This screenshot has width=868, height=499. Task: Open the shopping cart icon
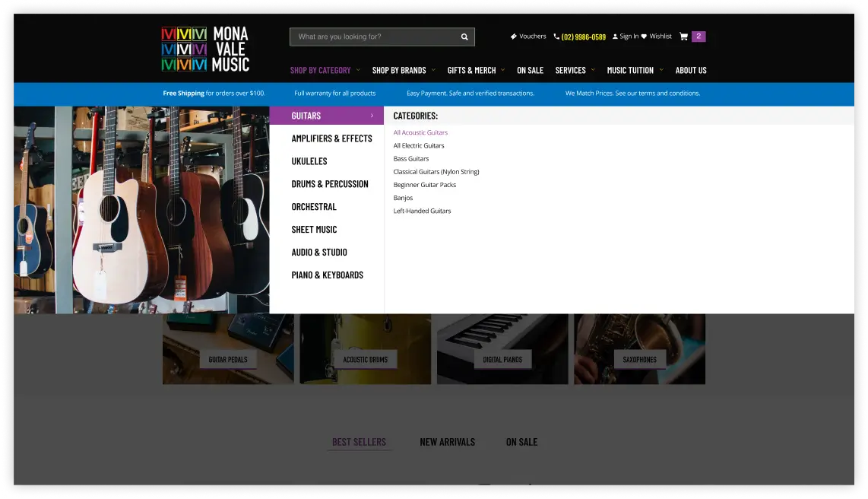683,36
